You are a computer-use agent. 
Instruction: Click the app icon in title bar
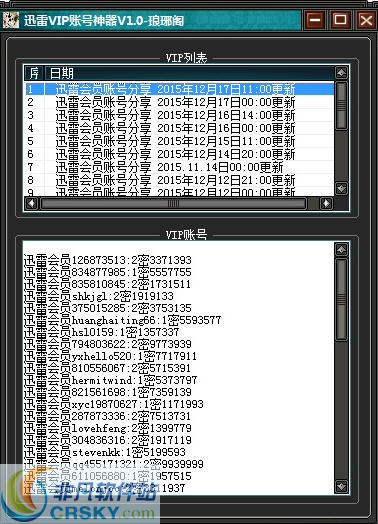11,20
